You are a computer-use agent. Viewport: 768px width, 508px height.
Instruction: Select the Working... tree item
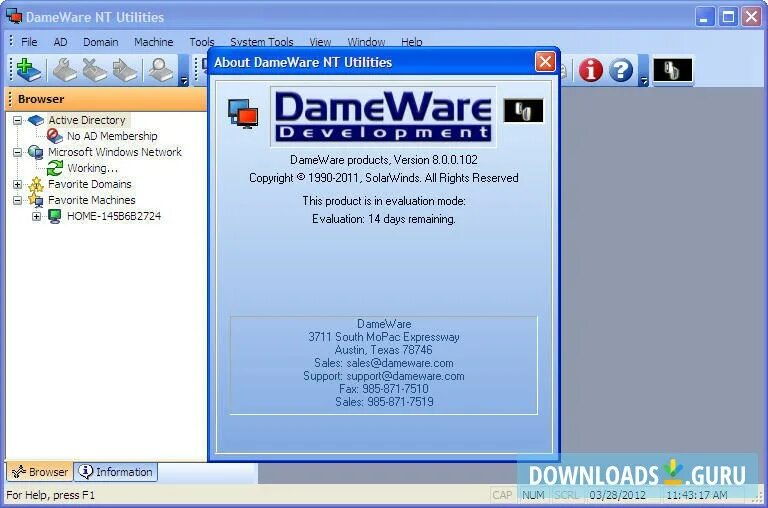pos(93,168)
